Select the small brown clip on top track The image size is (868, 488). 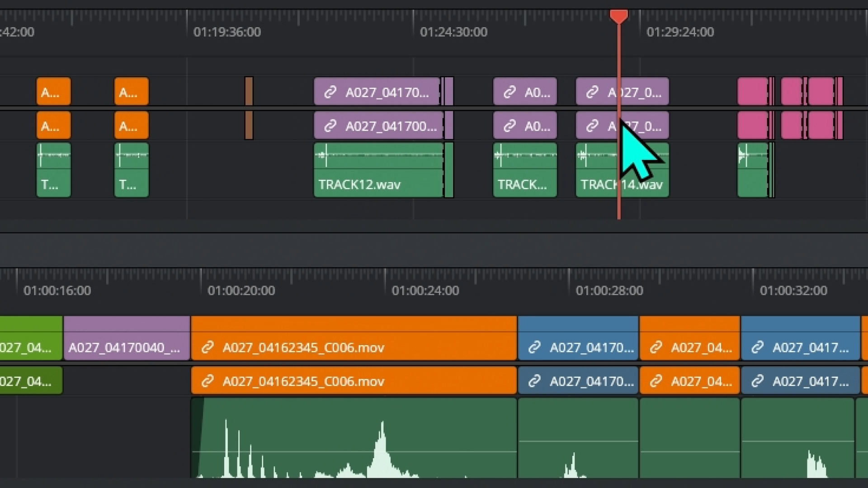point(249,91)
